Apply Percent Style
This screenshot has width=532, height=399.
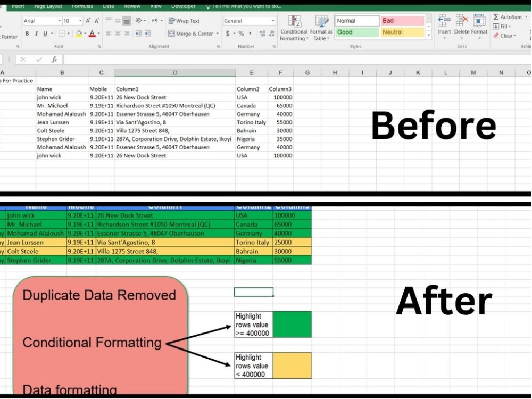click(241, 34)
